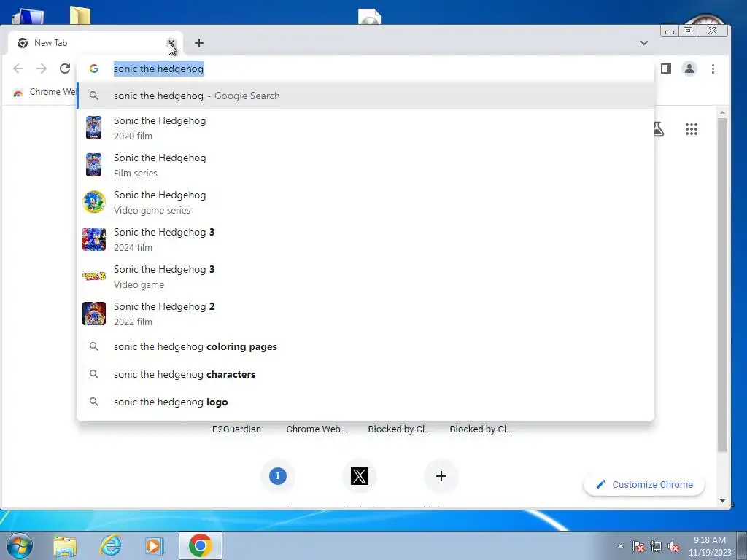Choose Sonic the Hedgehog 2 2022 film

coord(365,314)
